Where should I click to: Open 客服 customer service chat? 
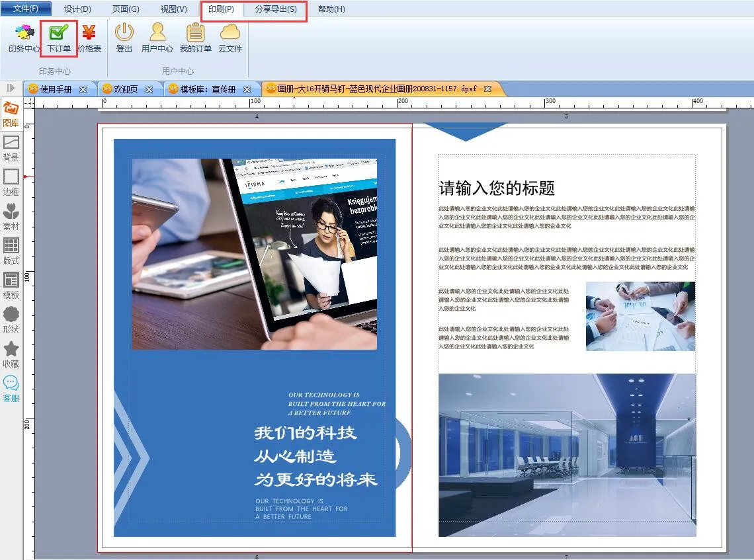click(11, 389)
